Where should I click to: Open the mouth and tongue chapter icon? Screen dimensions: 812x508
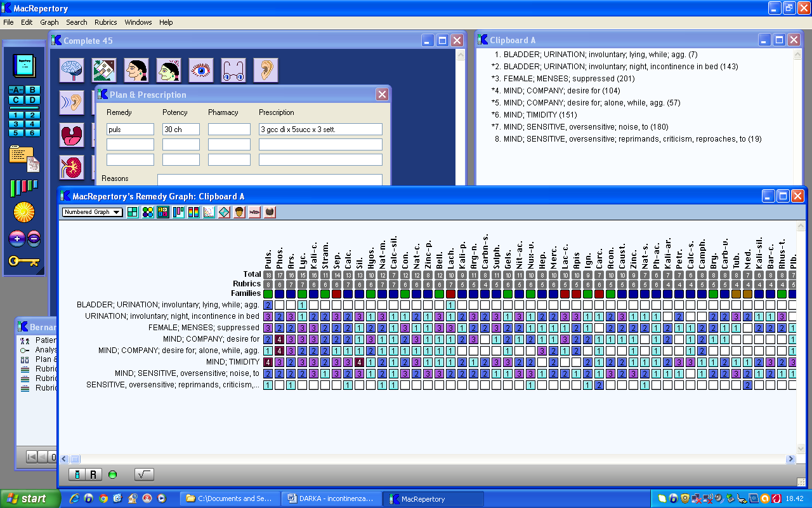tap(72, 135)
